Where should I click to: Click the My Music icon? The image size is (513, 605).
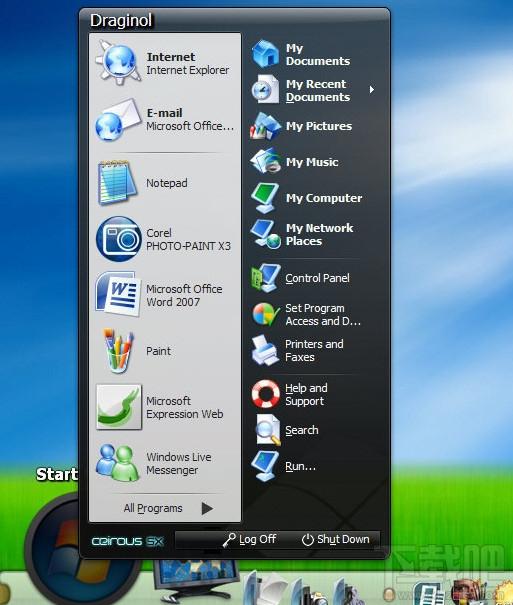click(265, 161)
